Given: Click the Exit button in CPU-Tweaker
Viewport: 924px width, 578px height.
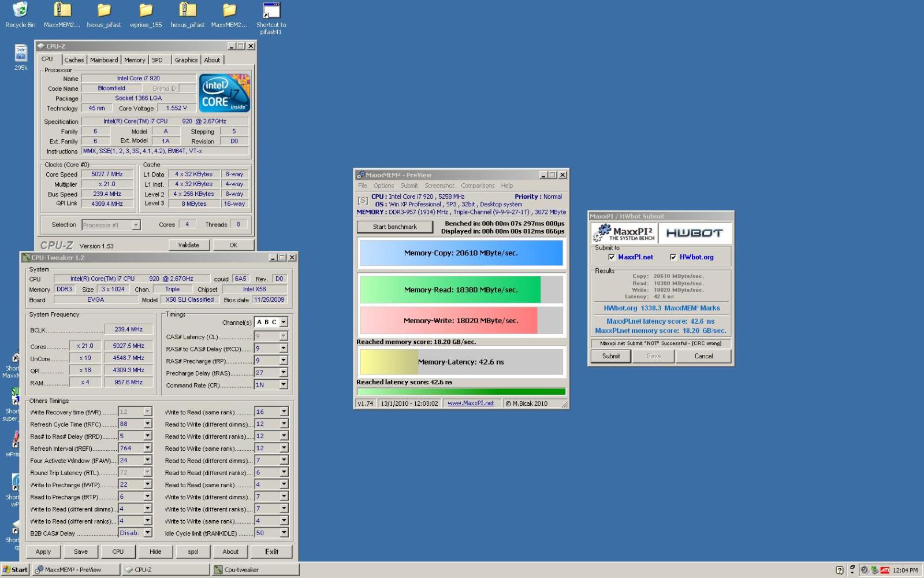Looking at the screenshot, I should [272, 551].
